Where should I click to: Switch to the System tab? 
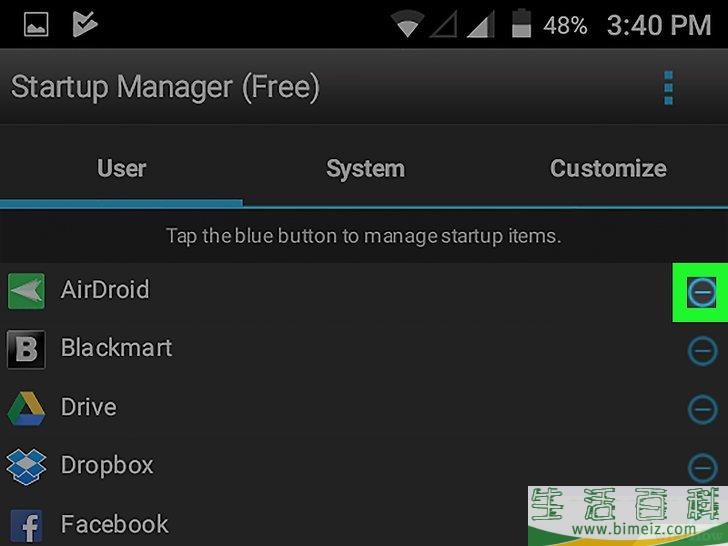(365, 169)
